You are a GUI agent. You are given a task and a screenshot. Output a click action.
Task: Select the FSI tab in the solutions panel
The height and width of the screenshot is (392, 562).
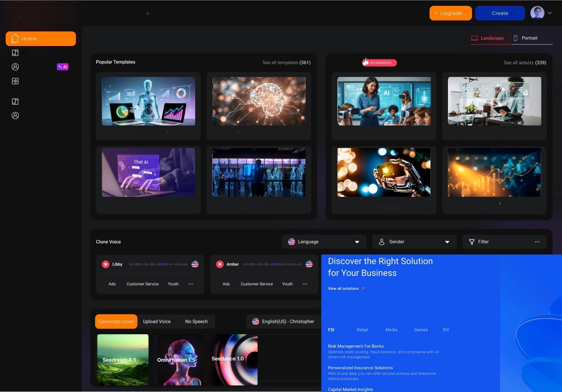point(331,330)
